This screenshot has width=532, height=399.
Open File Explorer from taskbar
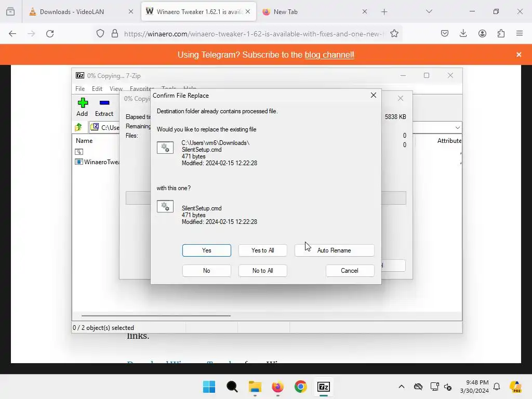pyautogui.click(x=255, y=387)
